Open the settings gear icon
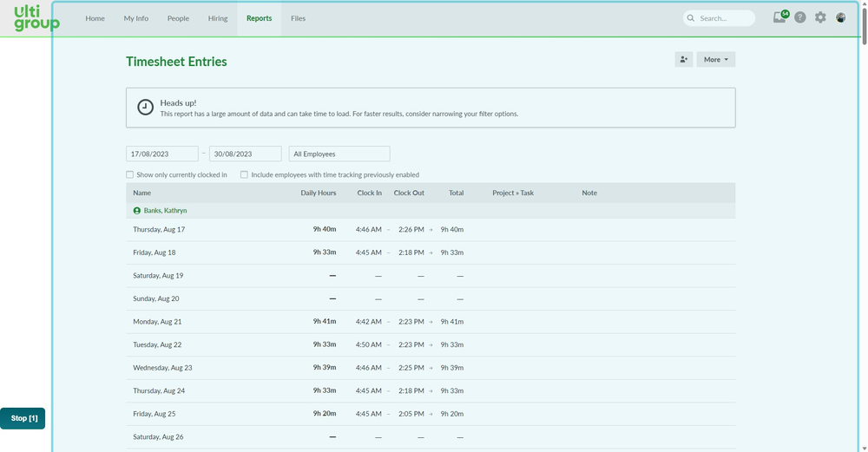Image resolution: width=868 pixels, height=452 pixels. pos(820,17)
